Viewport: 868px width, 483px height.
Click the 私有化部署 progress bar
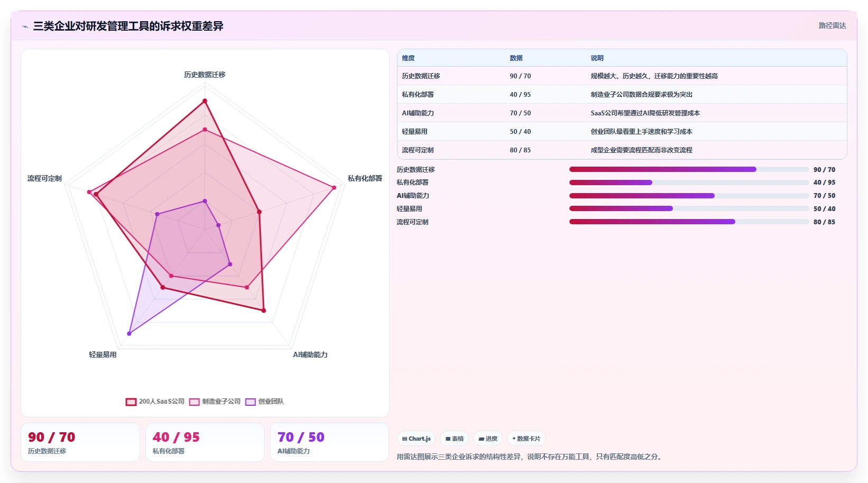pos(689,183)
